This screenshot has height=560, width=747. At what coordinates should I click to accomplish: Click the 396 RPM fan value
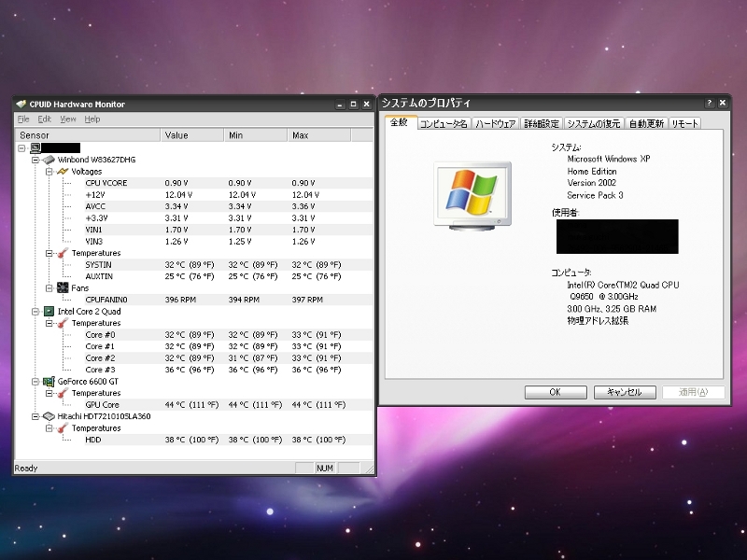tap(180, 300)
